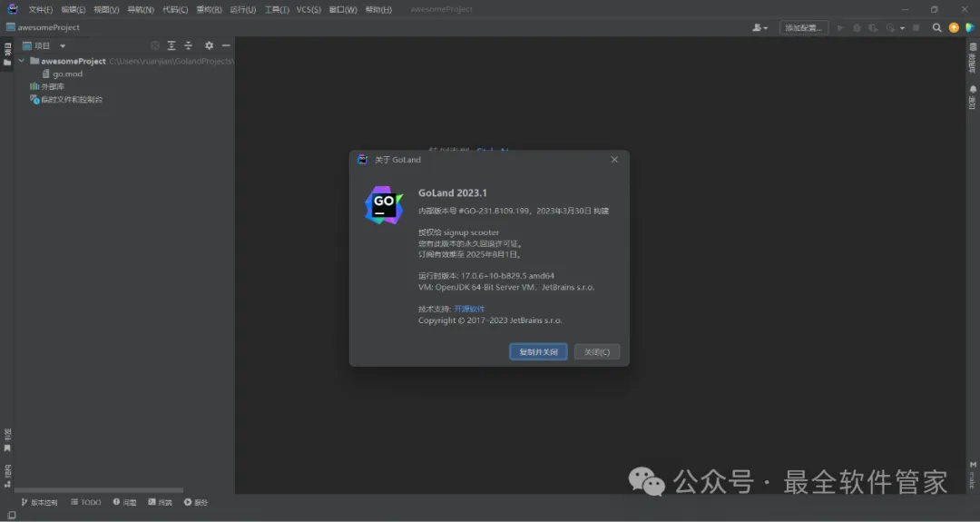Viewport: 980px width, 522px height.
Task: Select awesomeProject folder in tree
Action: pos(73,61)
